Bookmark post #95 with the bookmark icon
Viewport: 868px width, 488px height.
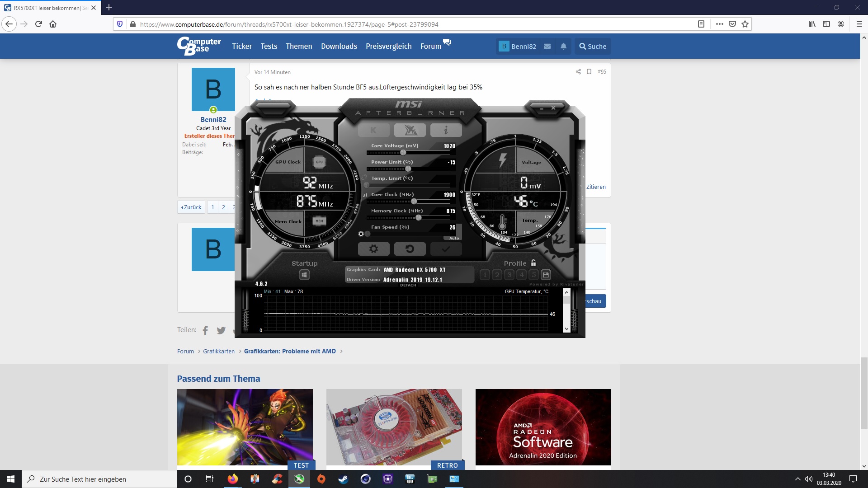click(589, 71)
